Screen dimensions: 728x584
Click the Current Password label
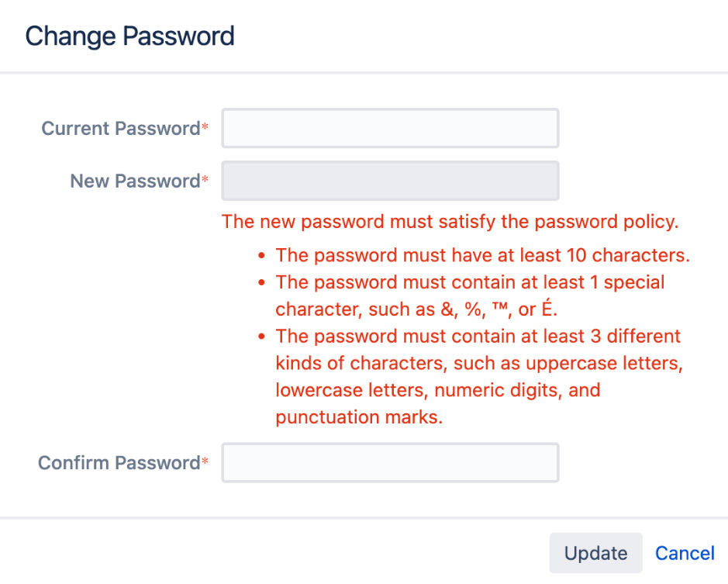click(x=120, y=128)
